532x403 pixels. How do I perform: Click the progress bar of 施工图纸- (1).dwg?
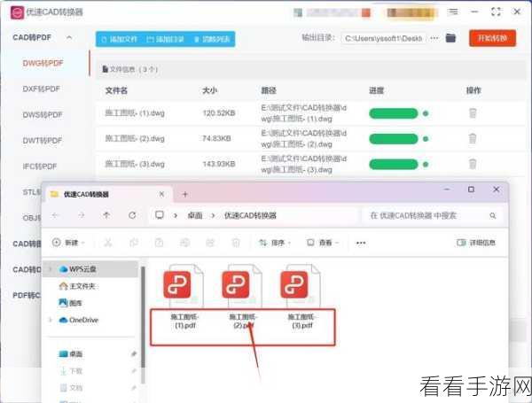394,113
